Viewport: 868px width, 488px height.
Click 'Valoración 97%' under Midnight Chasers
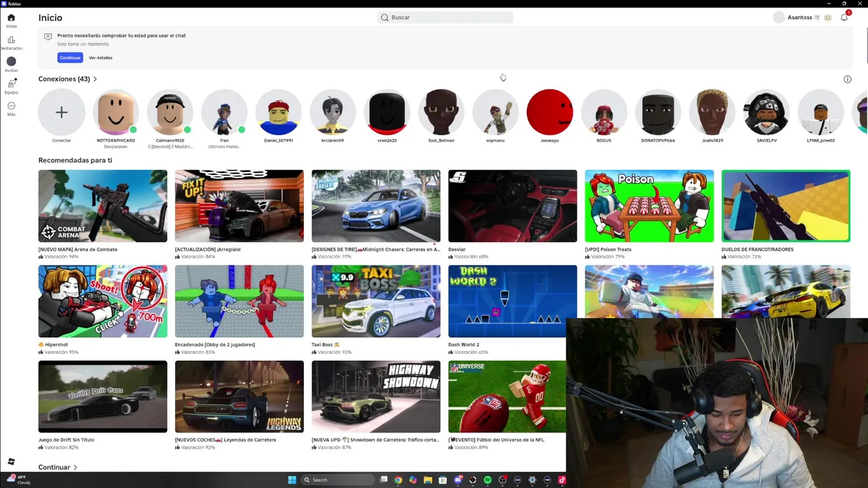click(334, 258)
